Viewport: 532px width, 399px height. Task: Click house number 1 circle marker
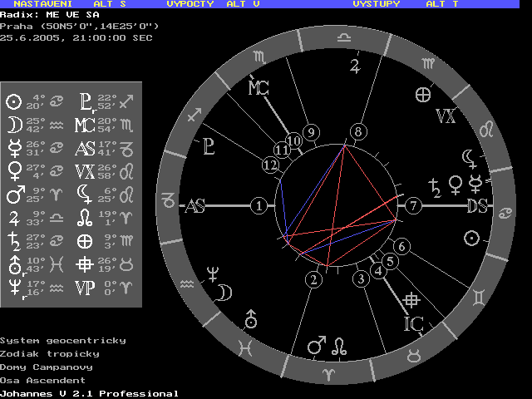(260, 204)
